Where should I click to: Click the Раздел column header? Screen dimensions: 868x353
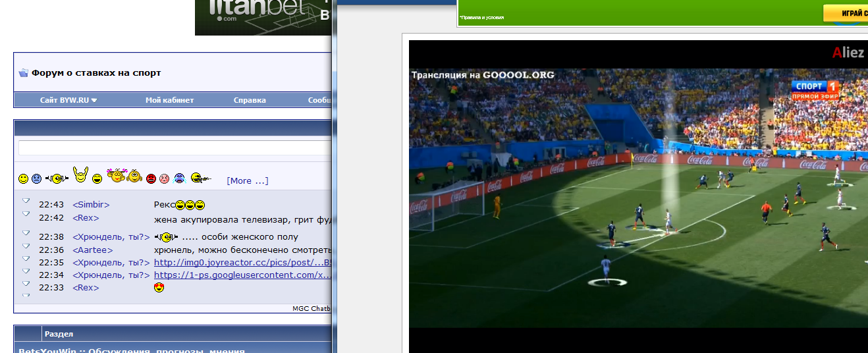[59, 334]
